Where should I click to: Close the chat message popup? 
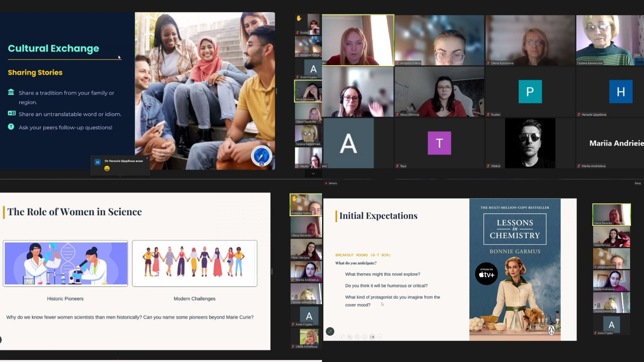(147, 158)
